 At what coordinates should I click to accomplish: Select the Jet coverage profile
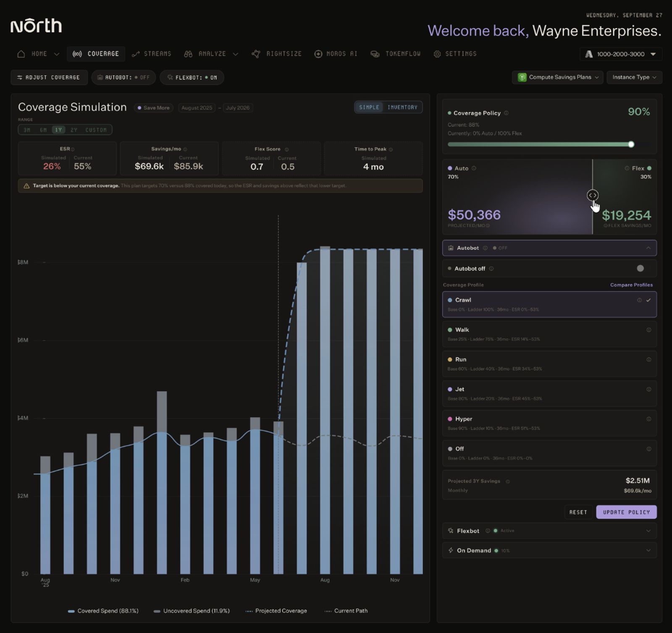[x=549, y=394]
